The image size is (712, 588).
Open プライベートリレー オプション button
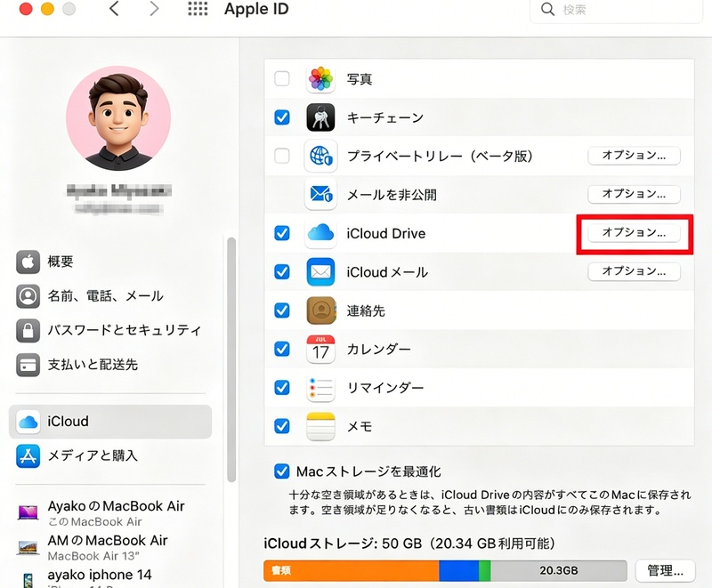(x=634, y=156)
